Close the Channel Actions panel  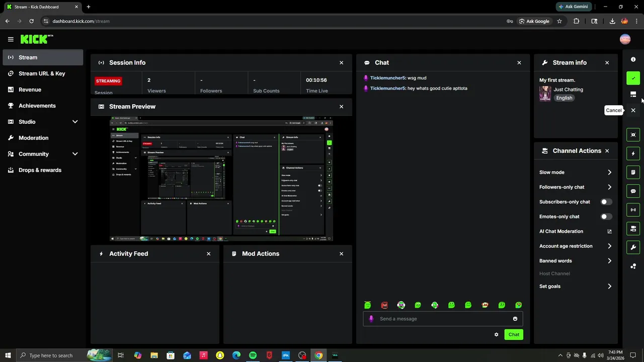pos(607,151)
